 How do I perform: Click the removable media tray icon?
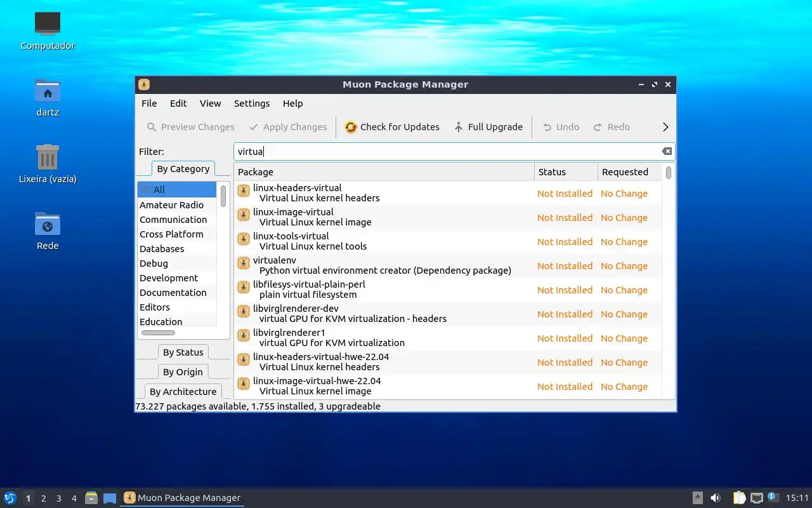point(697,498)
